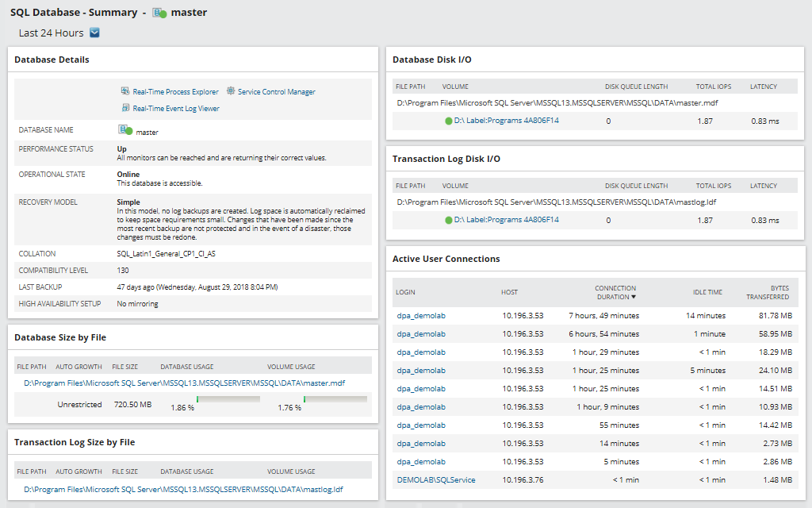Open the Real-Time Event Log Viewer icon
This screenshot has height=508, width=812.
124,107
